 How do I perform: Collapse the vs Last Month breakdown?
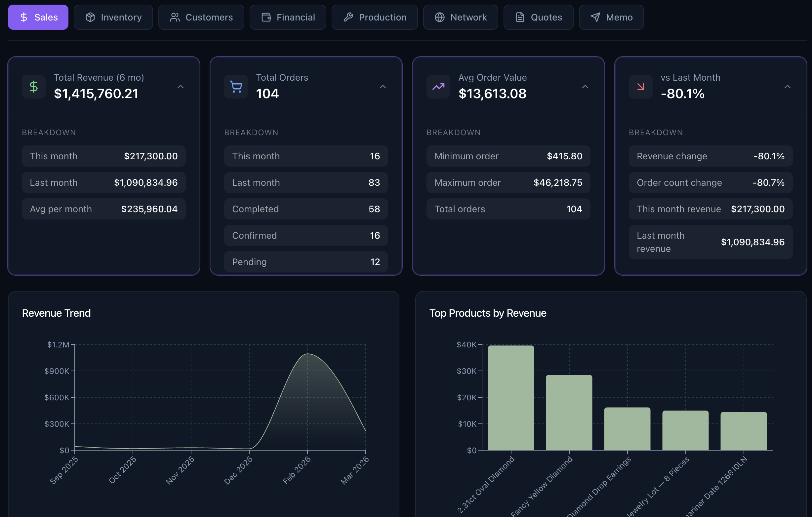[788, 87]
